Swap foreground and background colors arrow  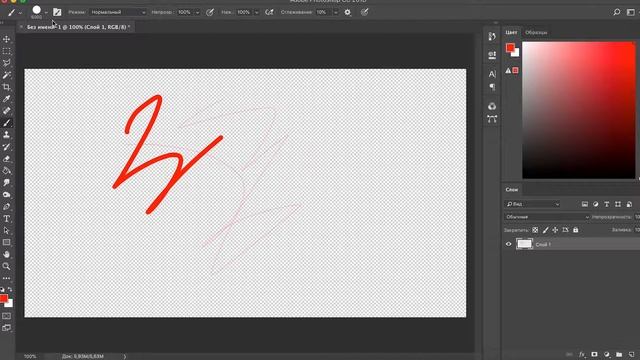[10, 289]
